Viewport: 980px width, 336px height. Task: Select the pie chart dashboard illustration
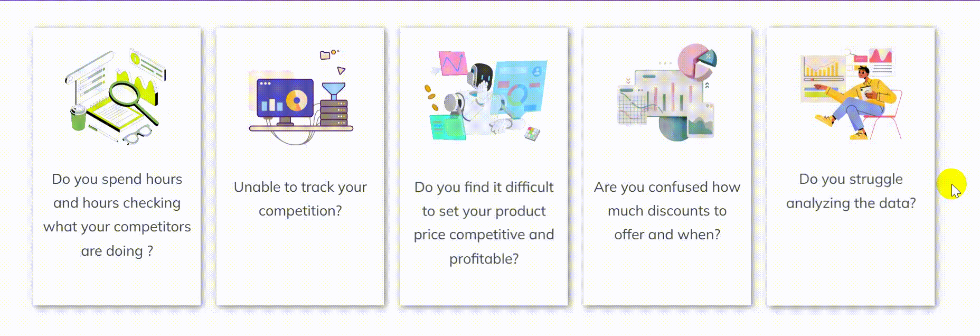667,92
